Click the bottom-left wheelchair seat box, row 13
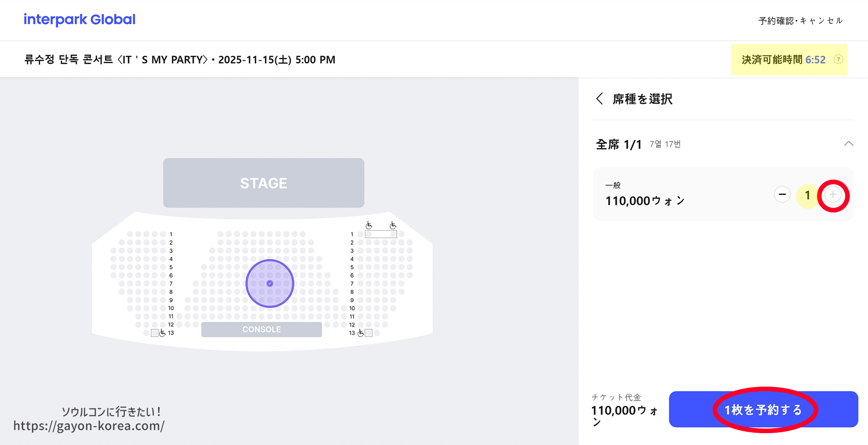 [154, 333]
